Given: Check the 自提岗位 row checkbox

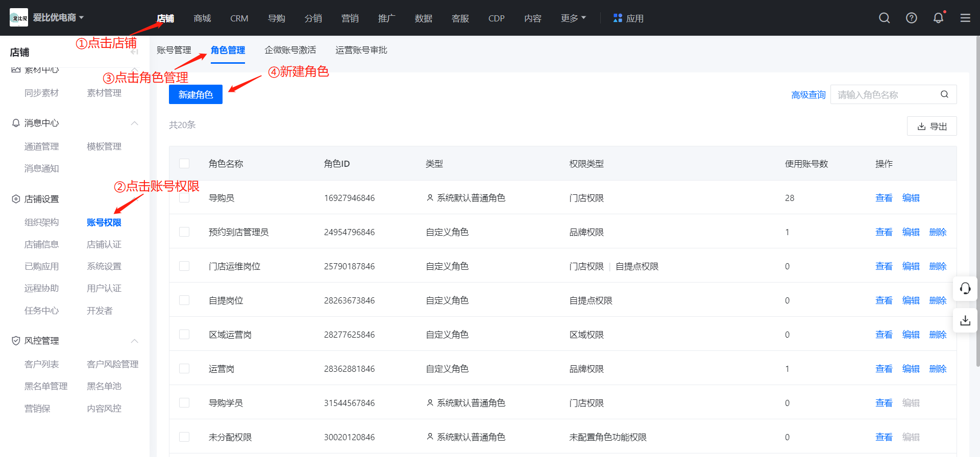Looking at the screenshot, I should (x=184, y=300).
